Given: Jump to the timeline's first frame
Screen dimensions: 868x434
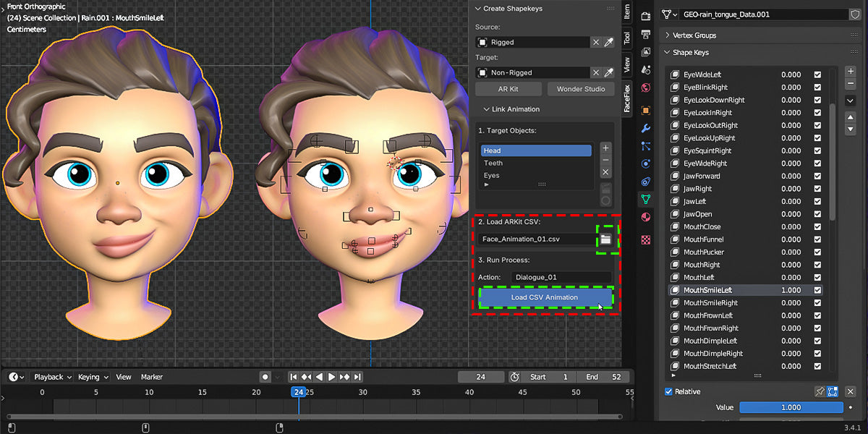Looking at the screenshot, I should [x=294, y=377].
